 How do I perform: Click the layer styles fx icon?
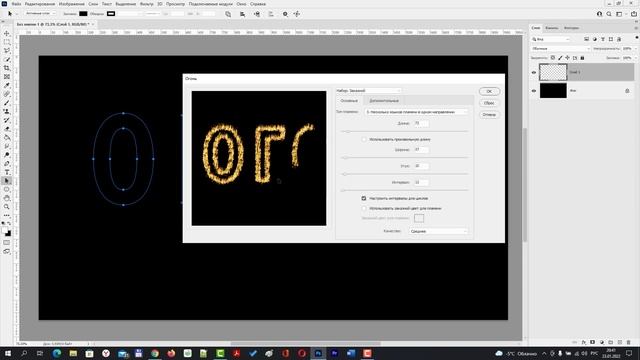coord(584,342)
